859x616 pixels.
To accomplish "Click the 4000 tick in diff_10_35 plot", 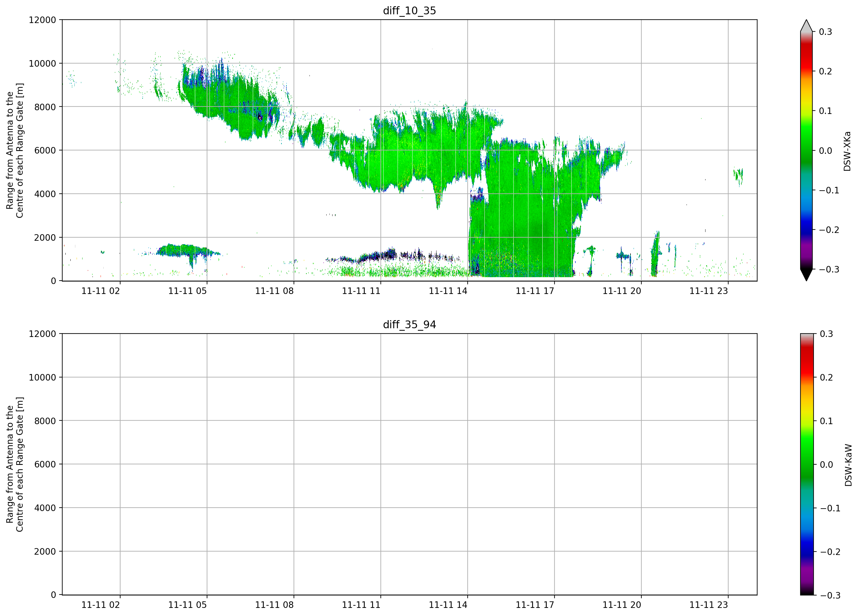I will coord(45,194).
